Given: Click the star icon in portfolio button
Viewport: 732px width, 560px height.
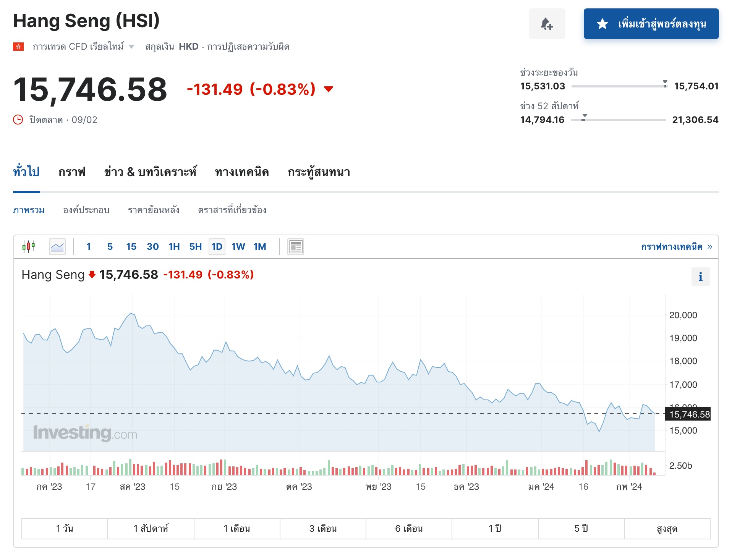Looking at the screenshot, I should (x=602, y=24).
